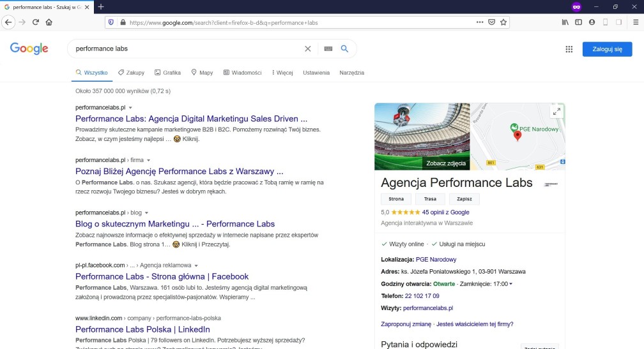This screenshot has height=349, width=644.
Task: Bookmark this page with the star
Action: [x=503, y=22]
